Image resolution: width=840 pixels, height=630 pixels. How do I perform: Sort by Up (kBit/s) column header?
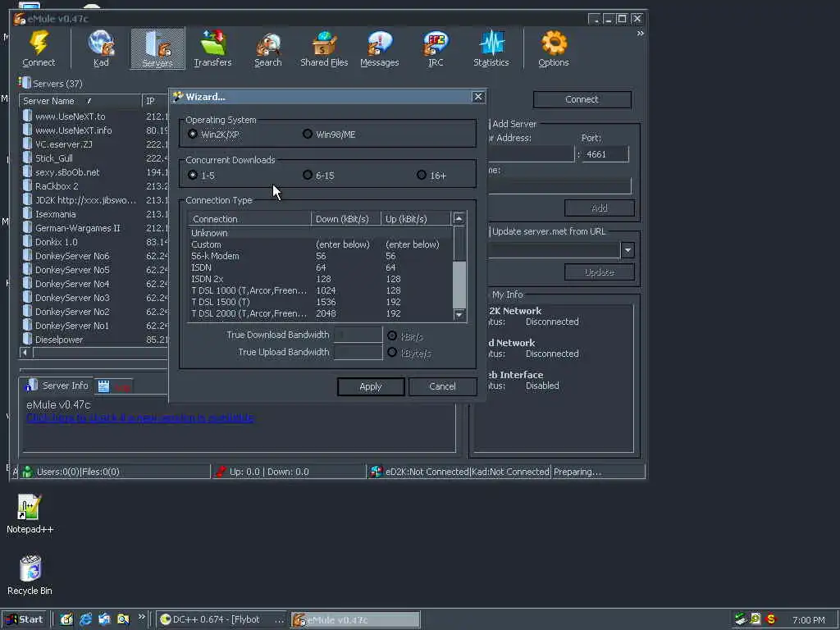(x=415, y=218)
